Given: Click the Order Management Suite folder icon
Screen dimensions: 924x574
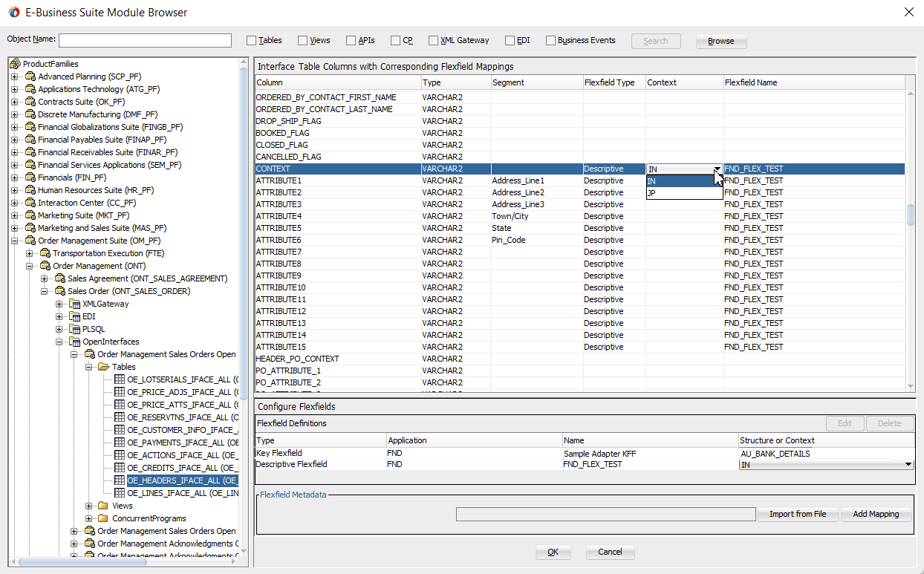Looking at the screenshot, I should pos(30,241).
